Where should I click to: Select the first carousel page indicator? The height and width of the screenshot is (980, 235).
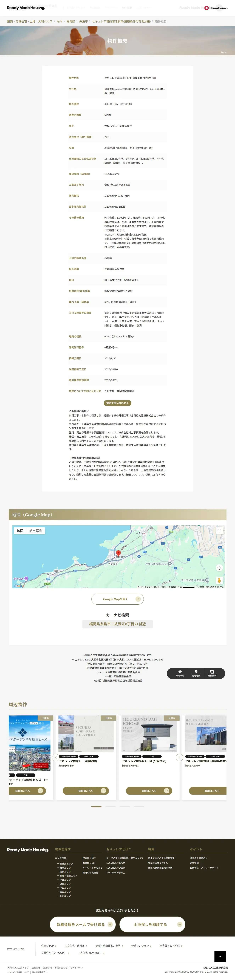[x=96, y=807]
